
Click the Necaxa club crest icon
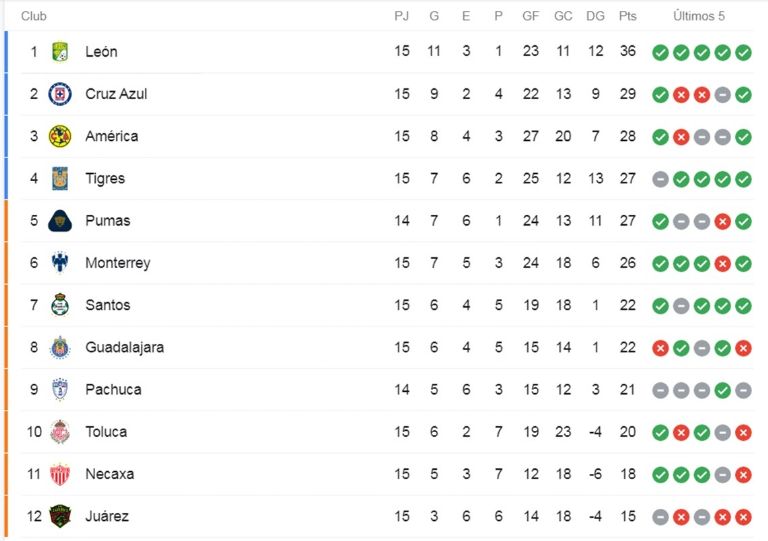tap(60, 474)
